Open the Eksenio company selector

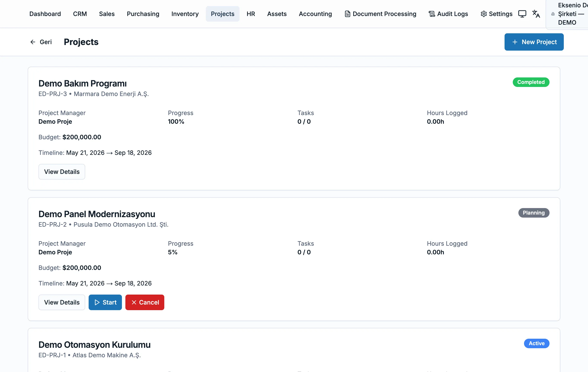567,14
